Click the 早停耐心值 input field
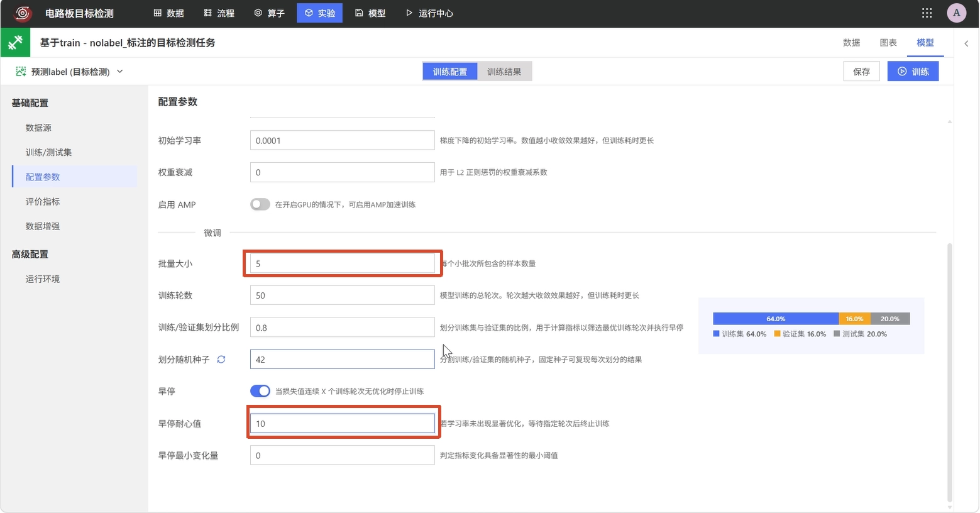The height and width of the screenshot is (513, 980). click(342, 424)
